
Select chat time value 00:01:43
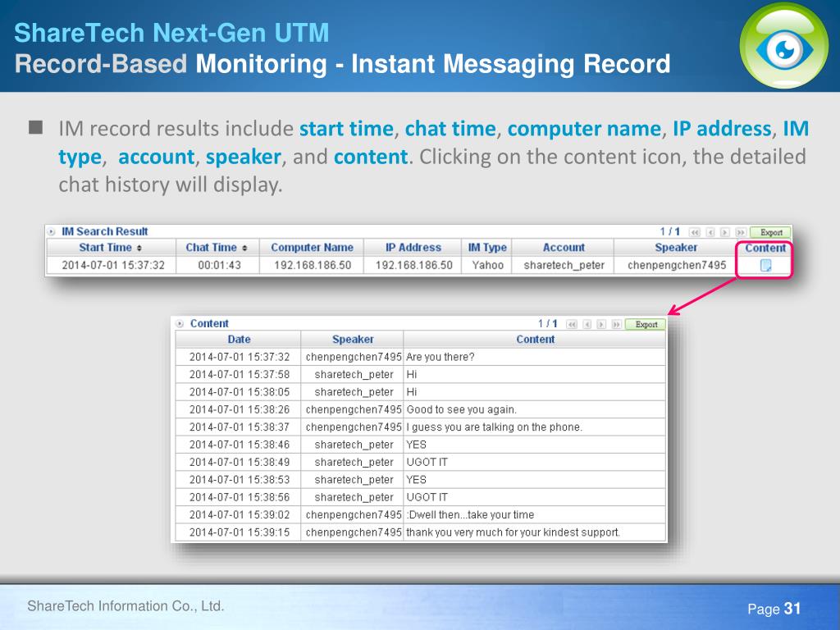[x=219, y=265]
